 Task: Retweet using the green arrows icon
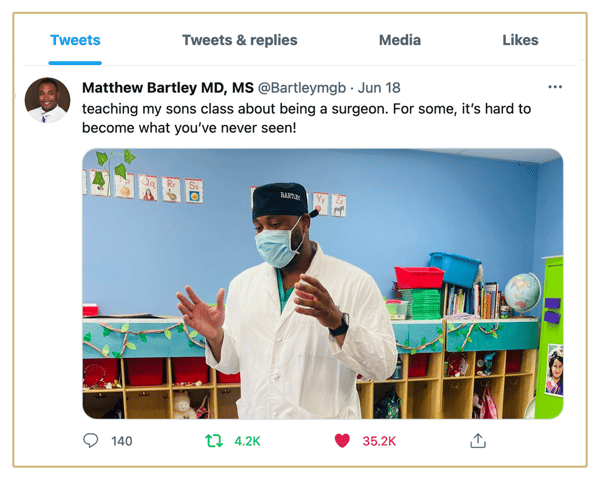click(x=213, y=441)
